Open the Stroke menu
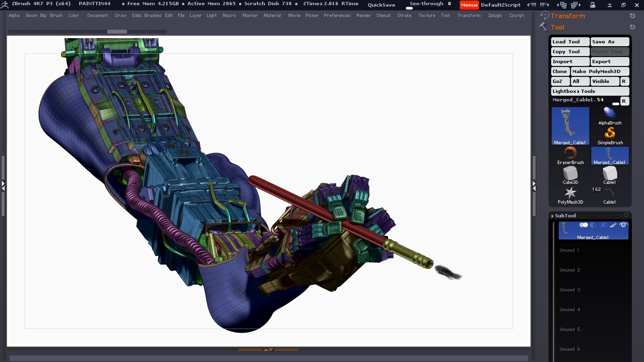The height and width of the screenshot is (362, 644). (x=404, y=16)
